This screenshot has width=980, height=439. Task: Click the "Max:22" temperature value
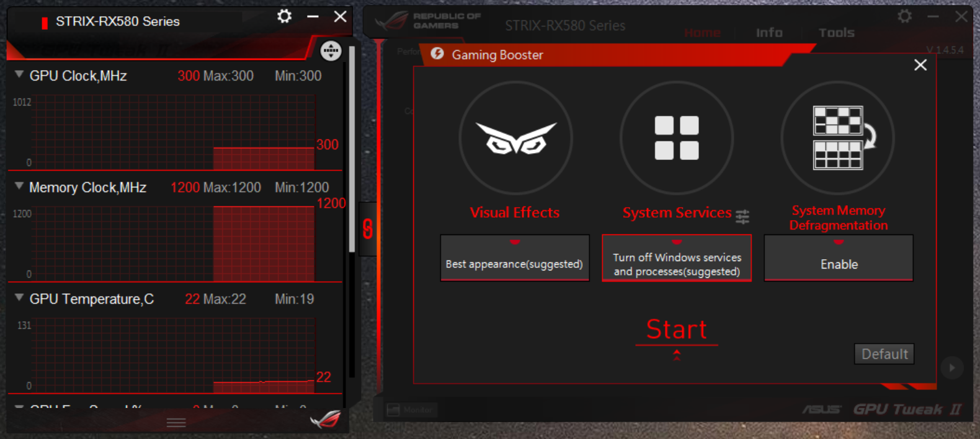(x=225, y=299)
